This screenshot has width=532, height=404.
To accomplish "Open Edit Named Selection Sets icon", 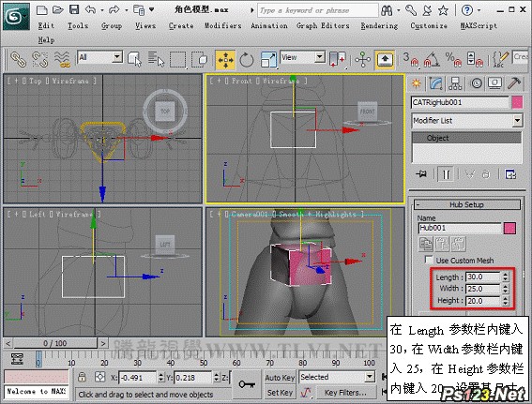I will pyautogui.click(x=500, y=60).
